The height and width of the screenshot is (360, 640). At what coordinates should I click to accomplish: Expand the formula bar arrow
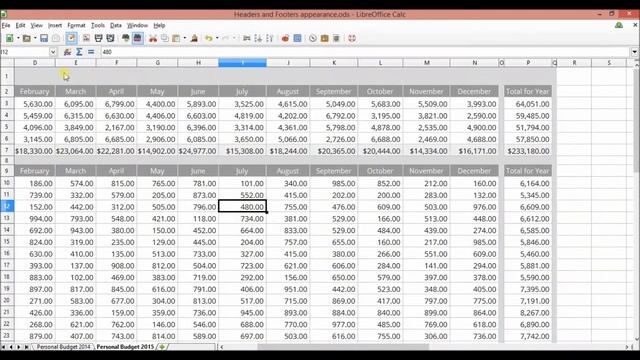click(x=634, y=52)
